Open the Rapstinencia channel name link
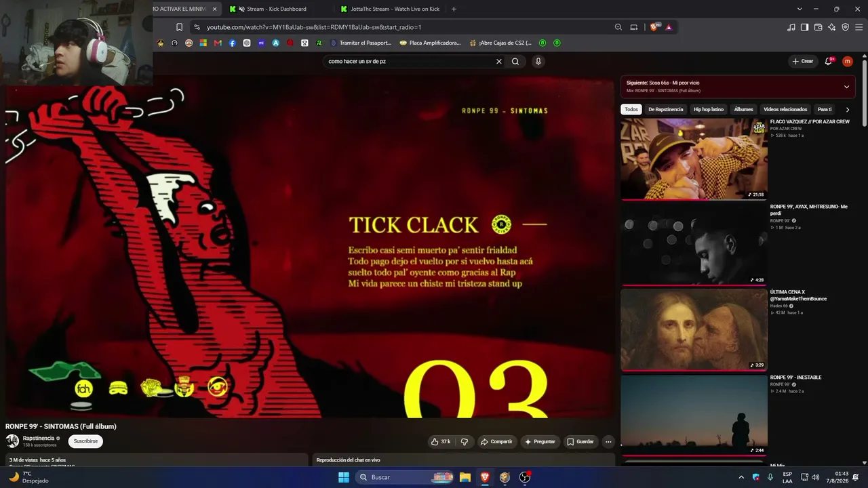Image resolution: width=868 pixels, height=488 pixels. (39, 439)
